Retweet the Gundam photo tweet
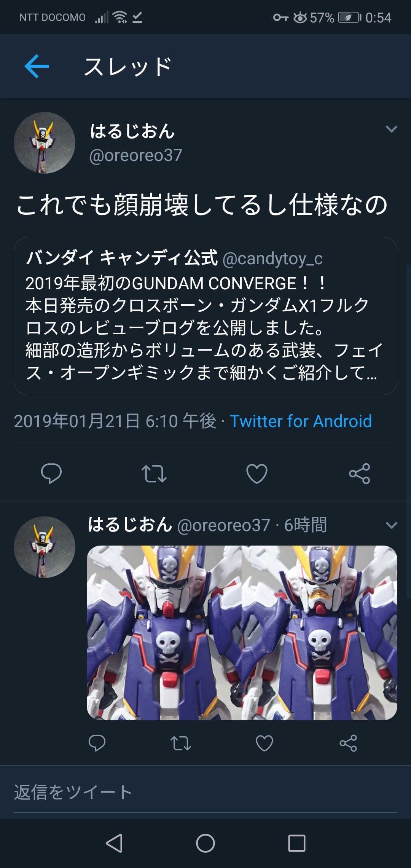The width and height of the screenshot is (411, 868). [x=181, y=743]
